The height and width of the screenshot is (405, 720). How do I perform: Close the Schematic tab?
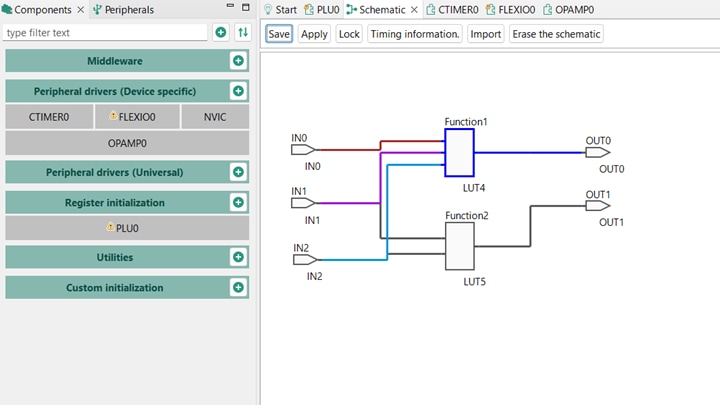click(414, 10)
